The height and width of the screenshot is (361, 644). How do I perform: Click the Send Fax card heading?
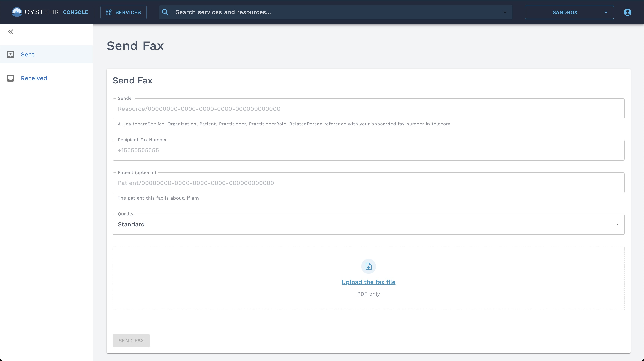point(132,80)
